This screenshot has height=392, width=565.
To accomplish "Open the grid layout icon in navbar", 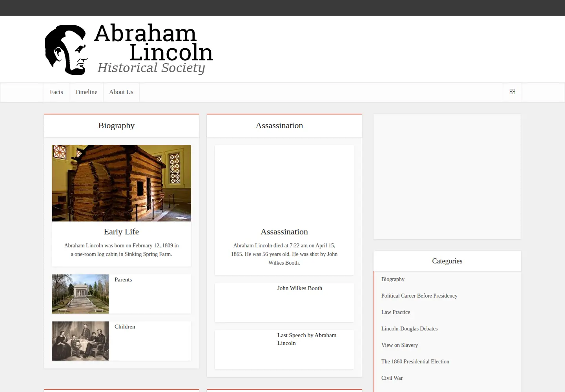I will click(x=512, y=92).
